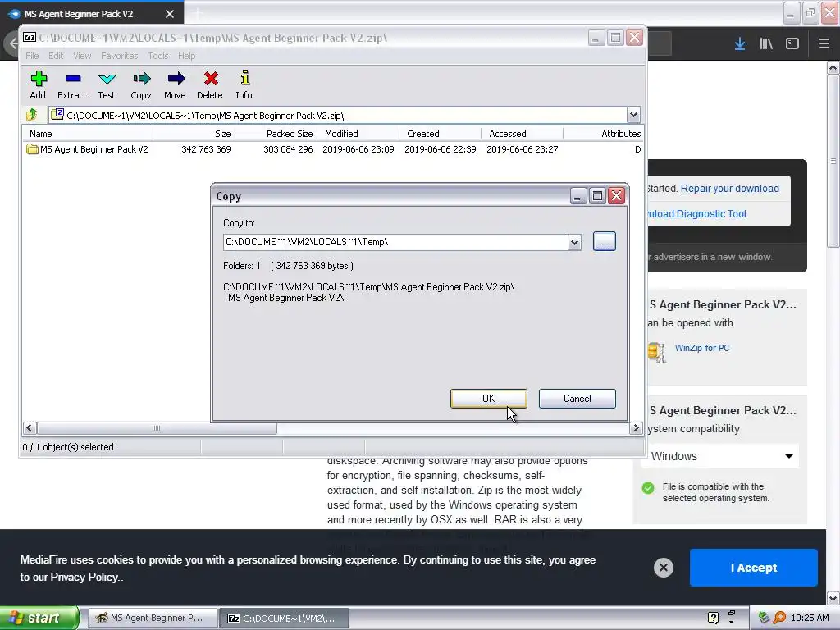Open the Edit menu in 7-Zip
This screenshot has width=840, height=630.
coord(56,56)
